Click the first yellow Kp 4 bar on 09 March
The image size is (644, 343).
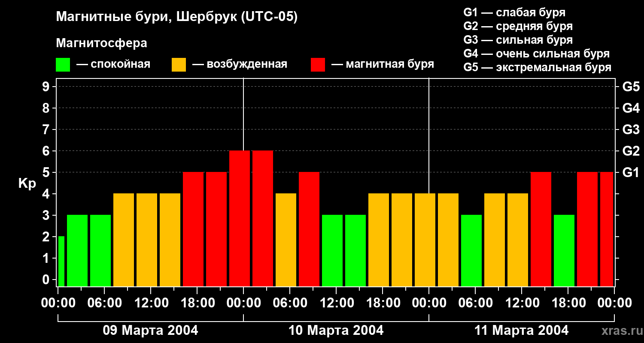coord(124,240)
